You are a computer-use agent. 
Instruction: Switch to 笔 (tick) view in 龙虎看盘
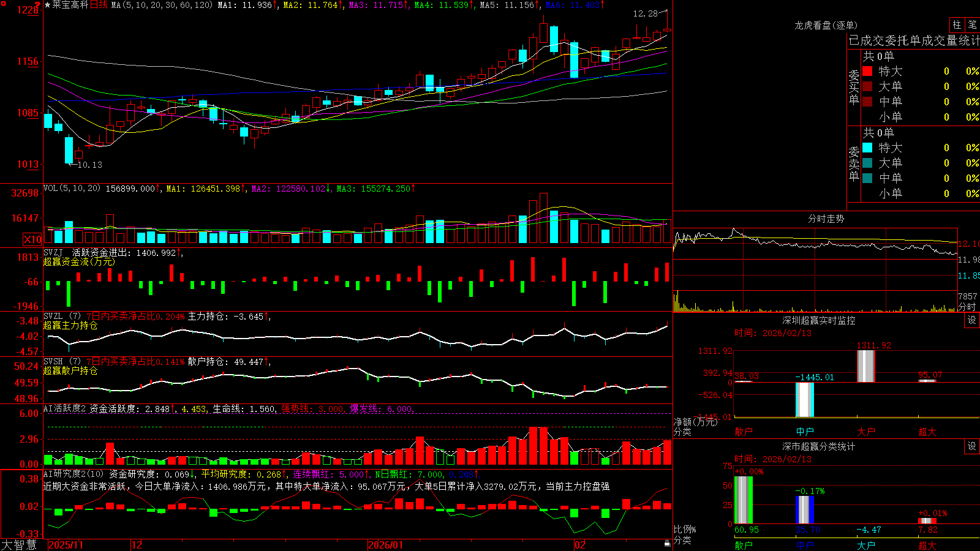972,25
